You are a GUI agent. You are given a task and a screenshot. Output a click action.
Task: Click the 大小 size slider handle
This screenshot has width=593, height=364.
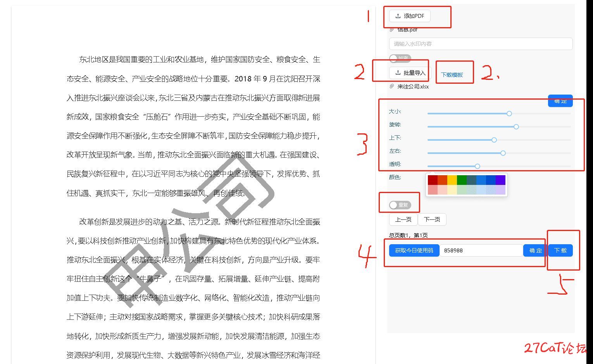point(509,114)
